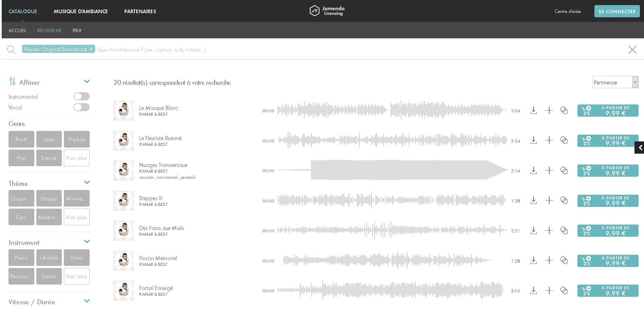Viewport: 644px width, 309px height.
Task: Go to the PRIX tab
Action: click(77, 31)
